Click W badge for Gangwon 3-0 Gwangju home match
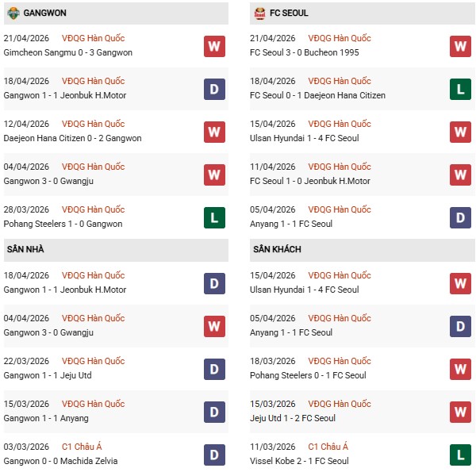The height and width of the screenshot is (472, 476). [214, 326]
